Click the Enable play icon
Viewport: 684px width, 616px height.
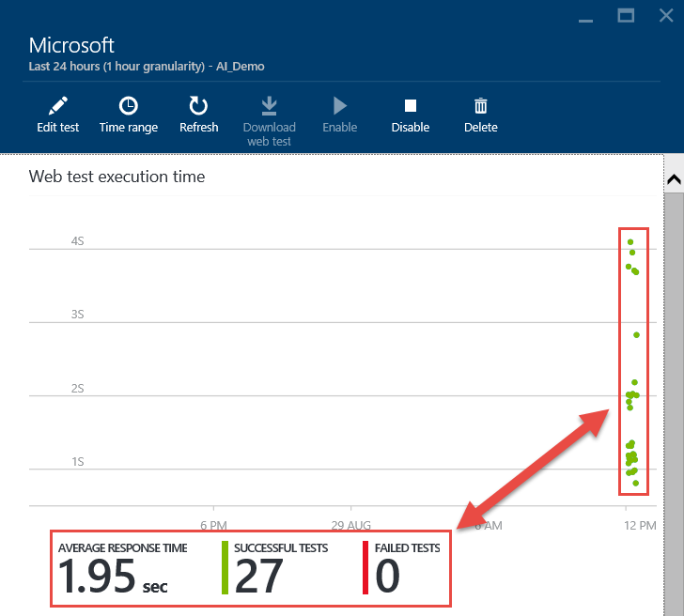click(340, 106)
